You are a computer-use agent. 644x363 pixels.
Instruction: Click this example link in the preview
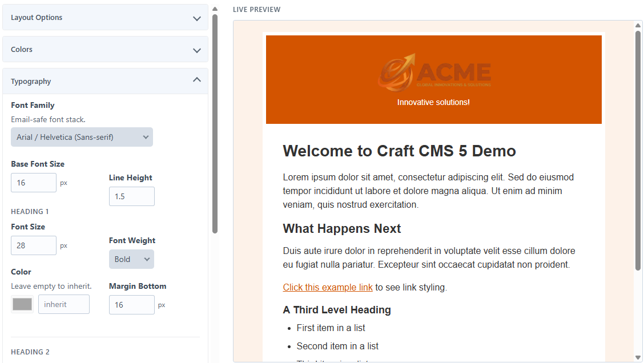327,287
